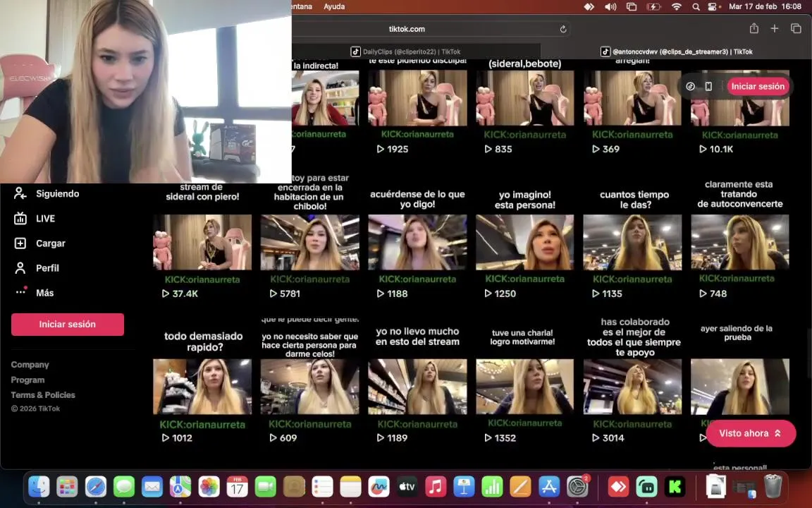Open Calendar from the Dock

[x=237, y=487]
